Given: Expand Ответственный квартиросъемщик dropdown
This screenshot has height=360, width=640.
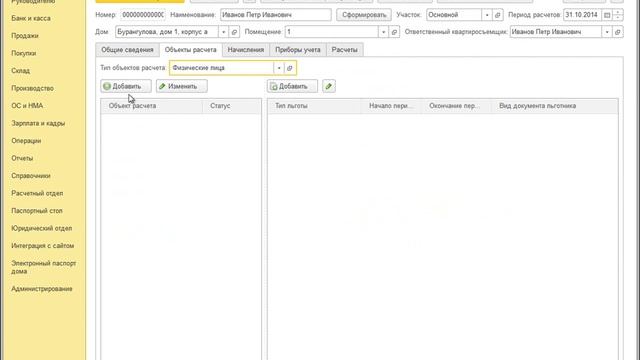Looking at the screenshot, I should (607, 32).
